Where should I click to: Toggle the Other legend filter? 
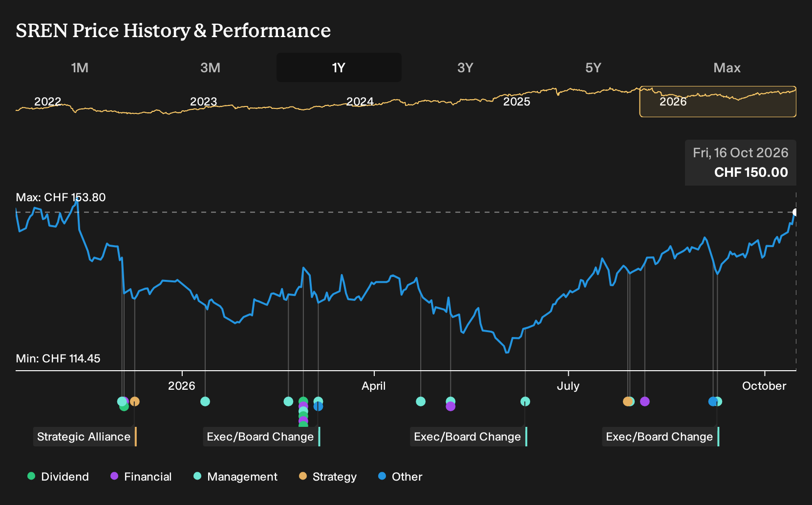(400, 476)
